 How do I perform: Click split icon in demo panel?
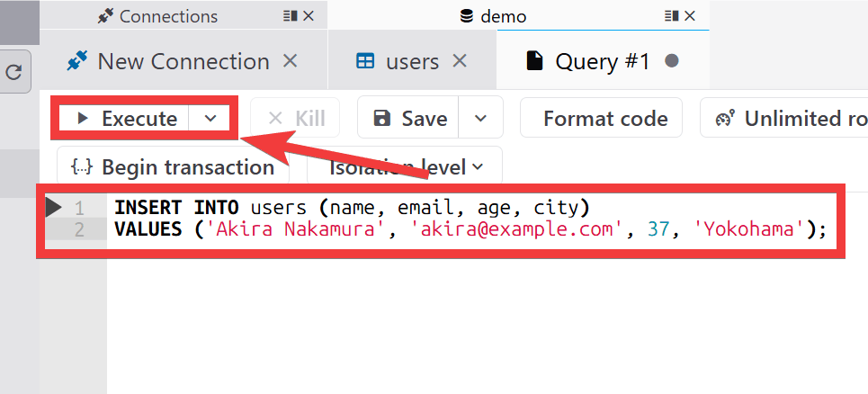[672, 16]
